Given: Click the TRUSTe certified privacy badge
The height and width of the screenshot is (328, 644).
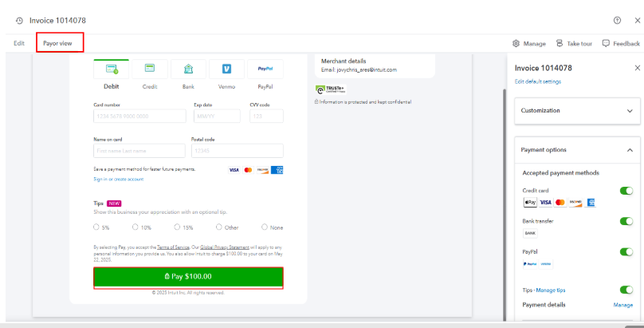Looking at the screenshot, I should click(x=331, y=89).
